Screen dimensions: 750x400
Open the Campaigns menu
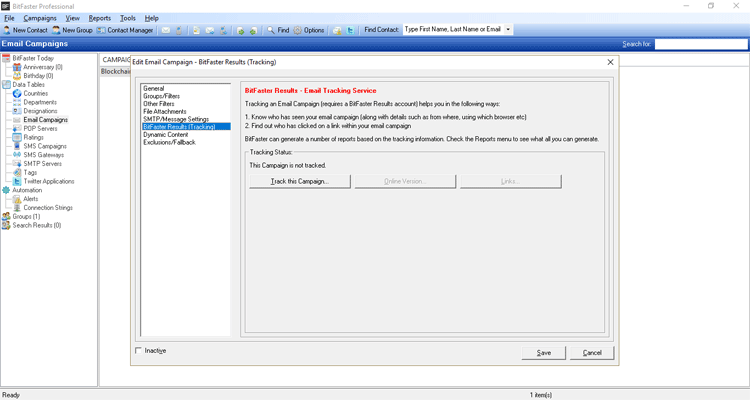40,18
